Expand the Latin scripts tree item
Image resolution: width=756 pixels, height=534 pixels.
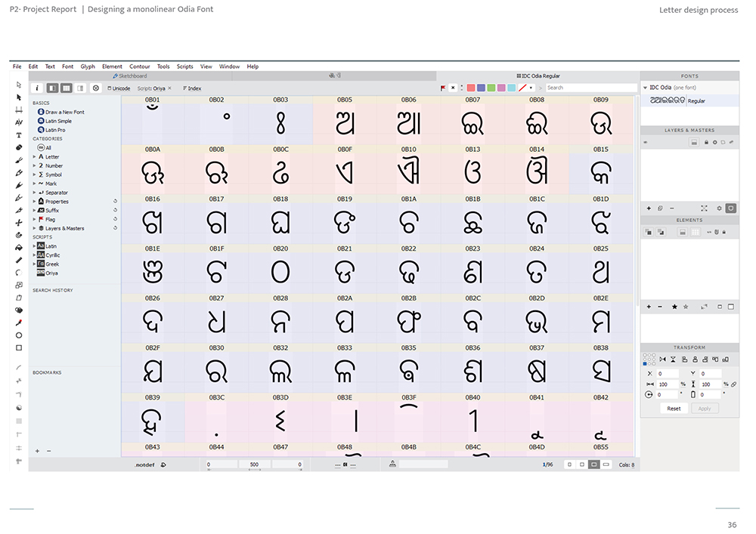click(x=34, y=246)
